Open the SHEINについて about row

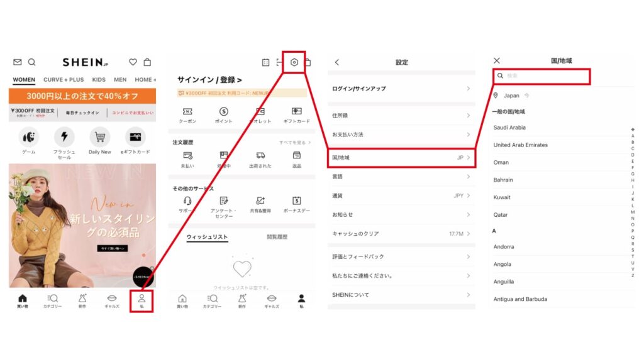[x=401, y=295]
